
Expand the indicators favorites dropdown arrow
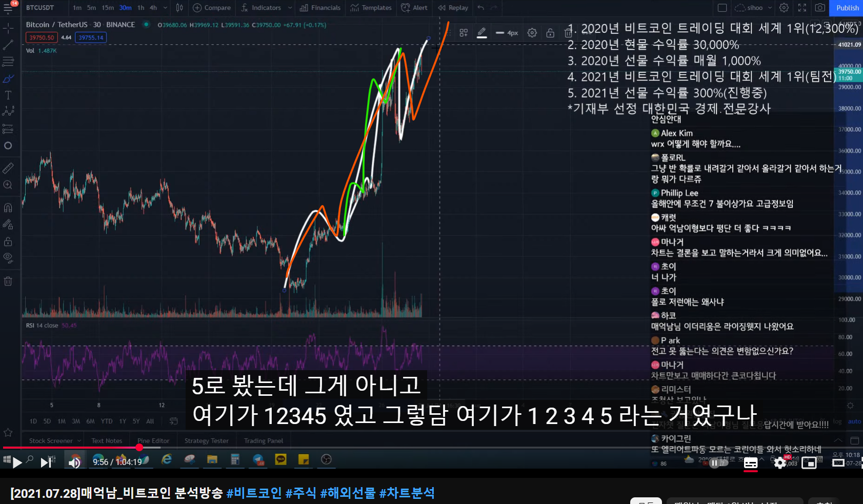(x=290, y=8)
